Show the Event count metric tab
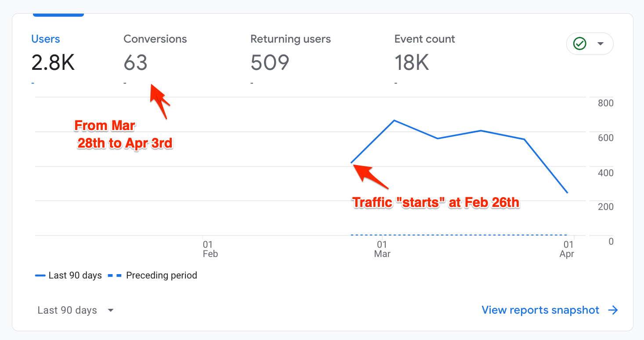Screen dimensions: 644x340 click(x=424, y=39)
